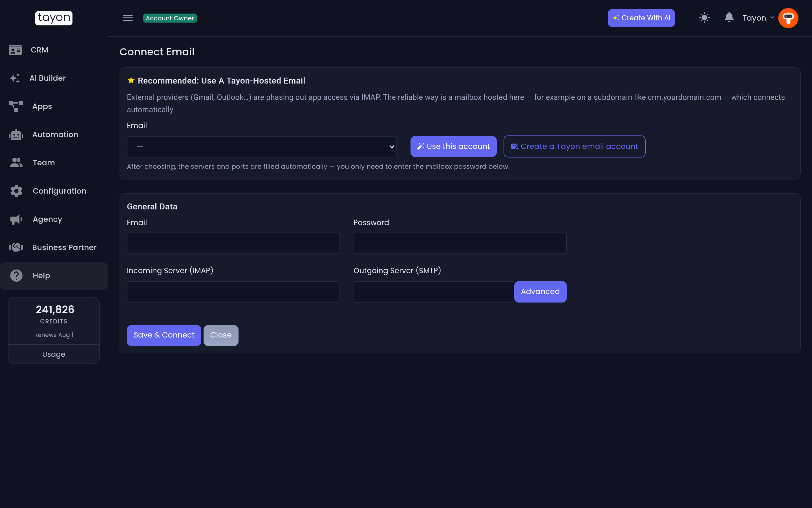Click the Business Partner handshake icon

(x=16, y=248)
